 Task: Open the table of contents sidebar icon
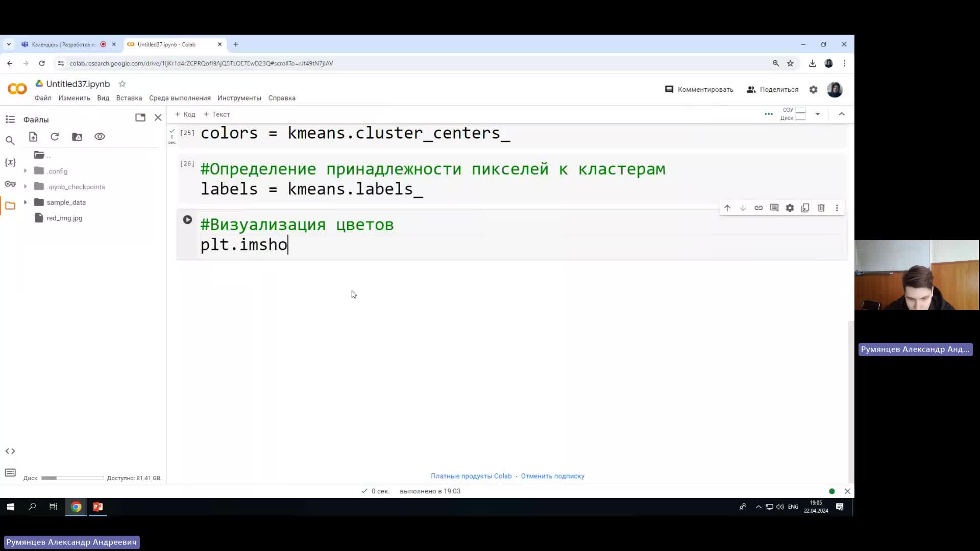point(10,119)
